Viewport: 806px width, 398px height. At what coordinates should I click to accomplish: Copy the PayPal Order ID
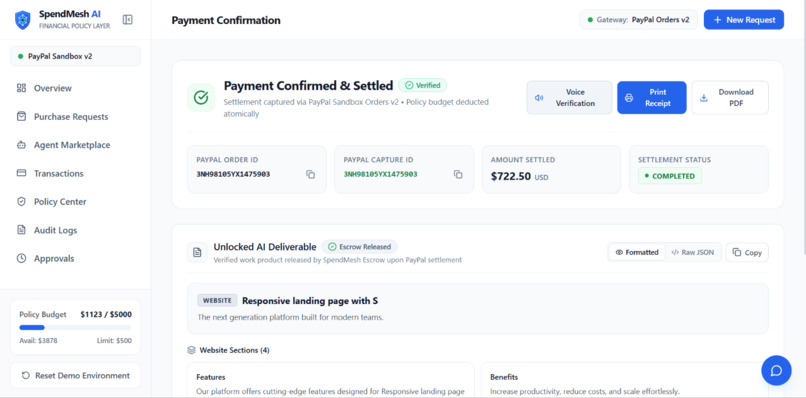pos(310,174)
